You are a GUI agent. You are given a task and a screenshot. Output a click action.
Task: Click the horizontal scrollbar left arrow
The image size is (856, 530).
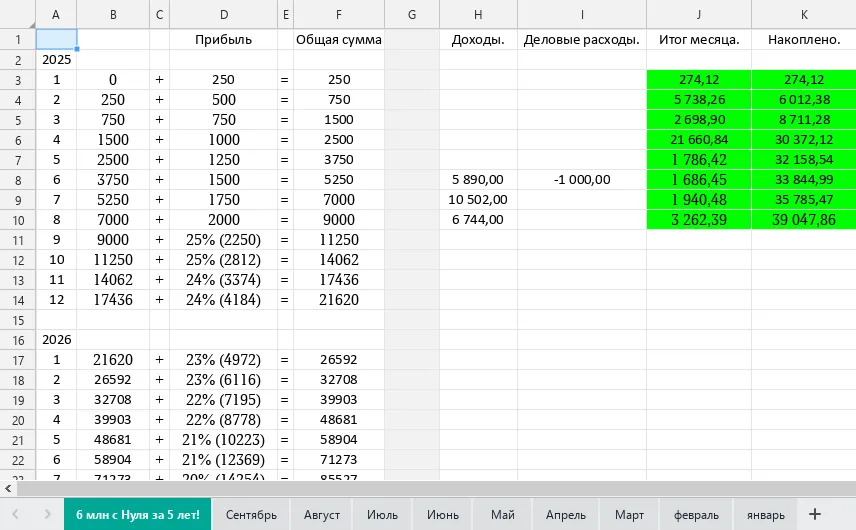tap(8, 489)
